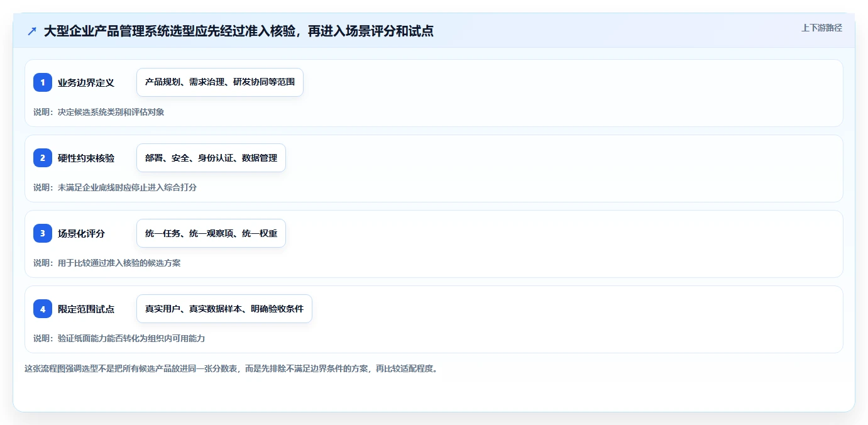Click the step 3 number badge
The height and width of the screenshot is (425, 868).
click(x=43, y=233)
